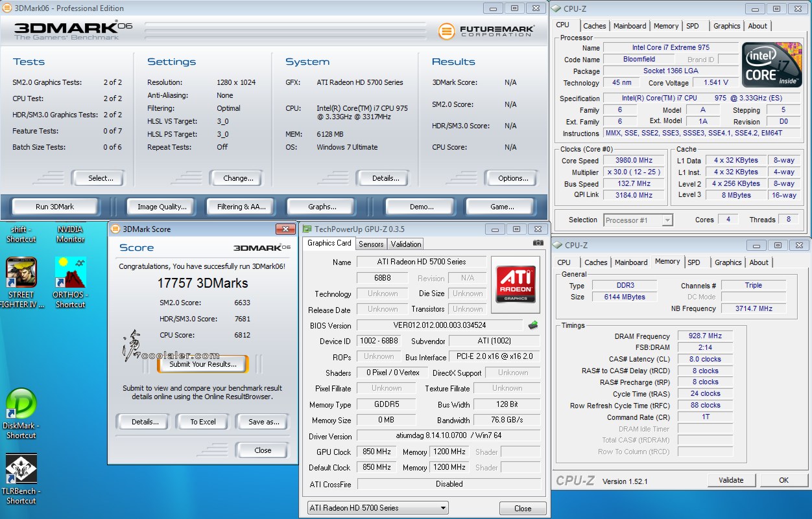Start the 3DMark06 Demo

[422, 207]
